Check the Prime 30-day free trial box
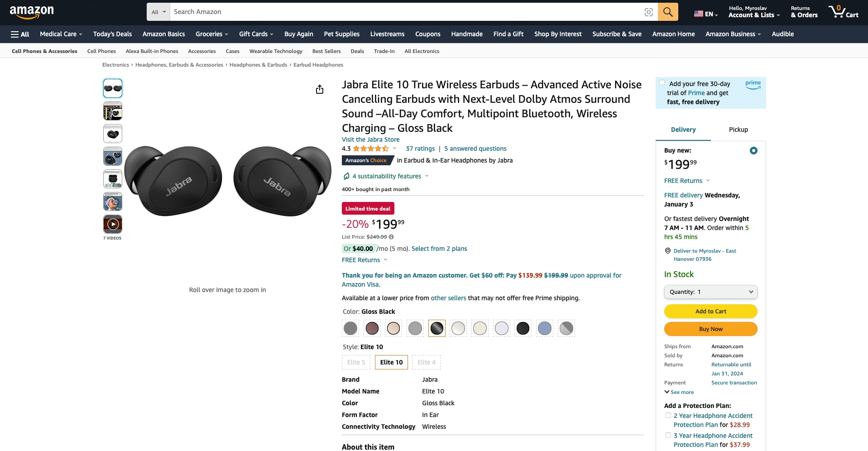The image size is (868, 451). pyautogui.click(x=662, y=83)
